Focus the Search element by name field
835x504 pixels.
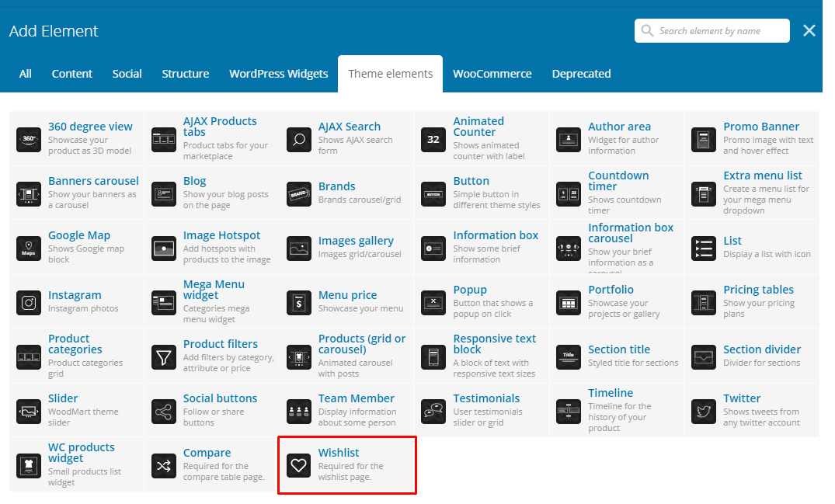[718, 31]
